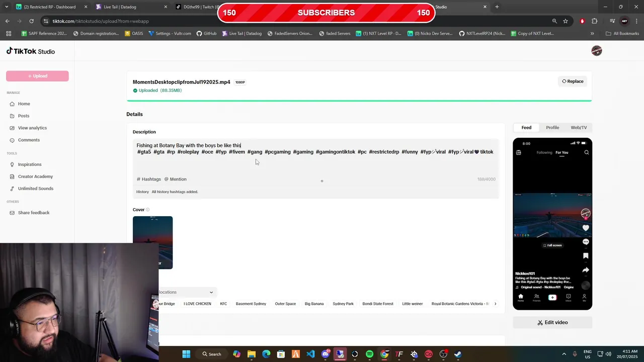Go back in browser history
Image resolution: width=644 pixels, height=362 pixels.
point(8,21)
